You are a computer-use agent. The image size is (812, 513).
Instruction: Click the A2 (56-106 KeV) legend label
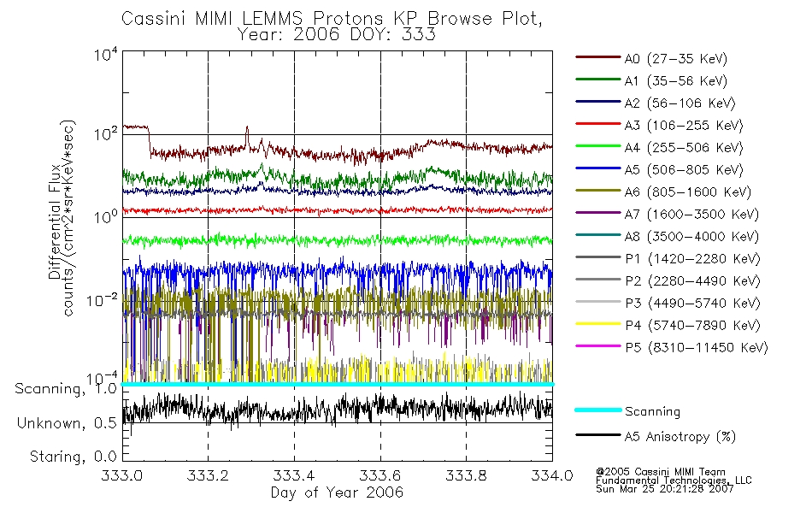[x=680, y=103]
